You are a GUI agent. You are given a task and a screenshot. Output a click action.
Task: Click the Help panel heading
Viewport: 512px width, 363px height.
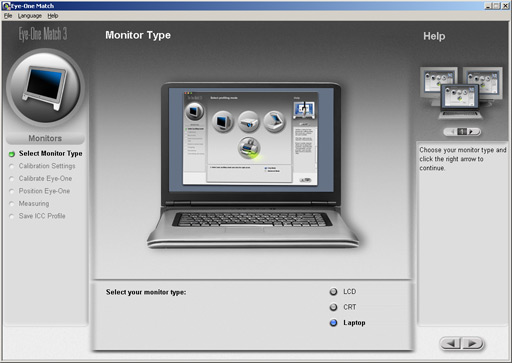pyautogui.click(x=434, y=36)
